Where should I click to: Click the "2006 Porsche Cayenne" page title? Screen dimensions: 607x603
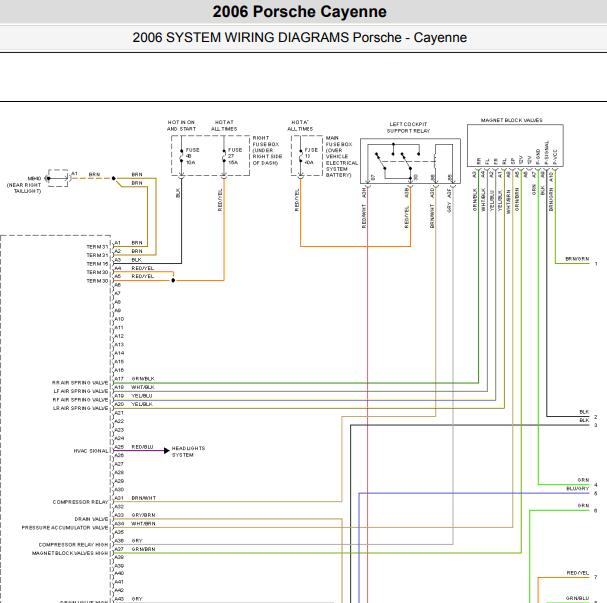click(299, 12)
